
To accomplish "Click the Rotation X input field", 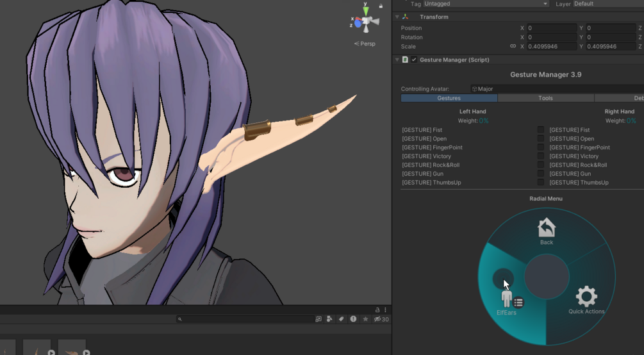I will 552,37.
